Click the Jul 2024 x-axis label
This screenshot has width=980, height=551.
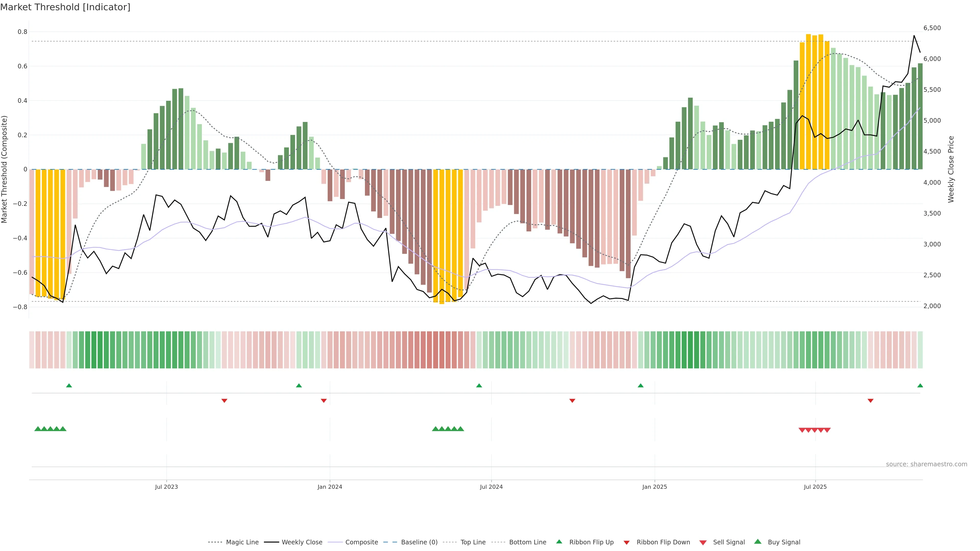491,487
